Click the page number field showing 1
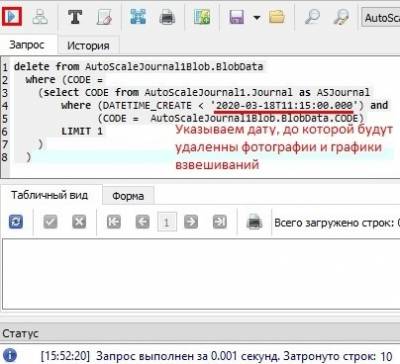The image size is (400, 364). 167,222
